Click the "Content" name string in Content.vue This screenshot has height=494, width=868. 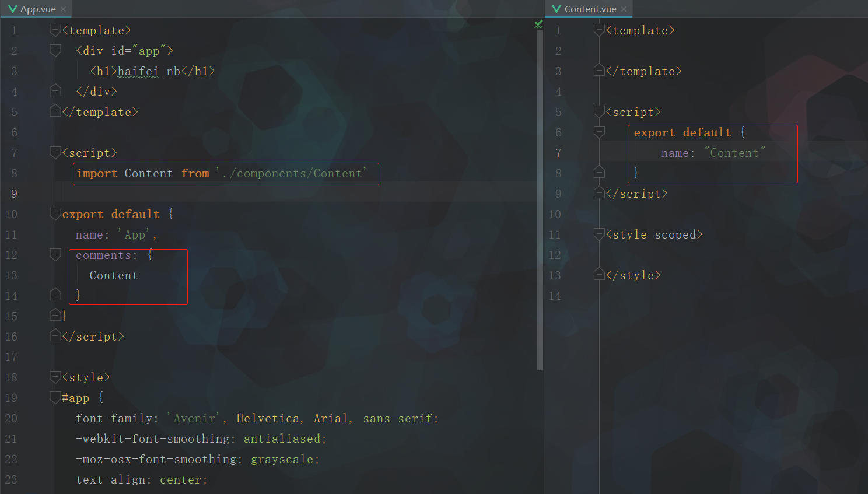point(734,153)
